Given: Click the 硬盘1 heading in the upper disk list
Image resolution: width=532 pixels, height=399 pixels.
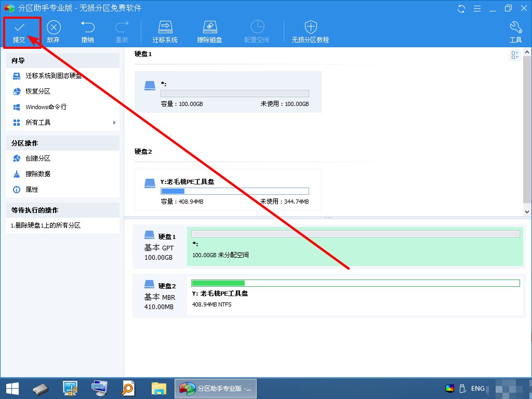Looking at the screenshot, I should 143,54.
